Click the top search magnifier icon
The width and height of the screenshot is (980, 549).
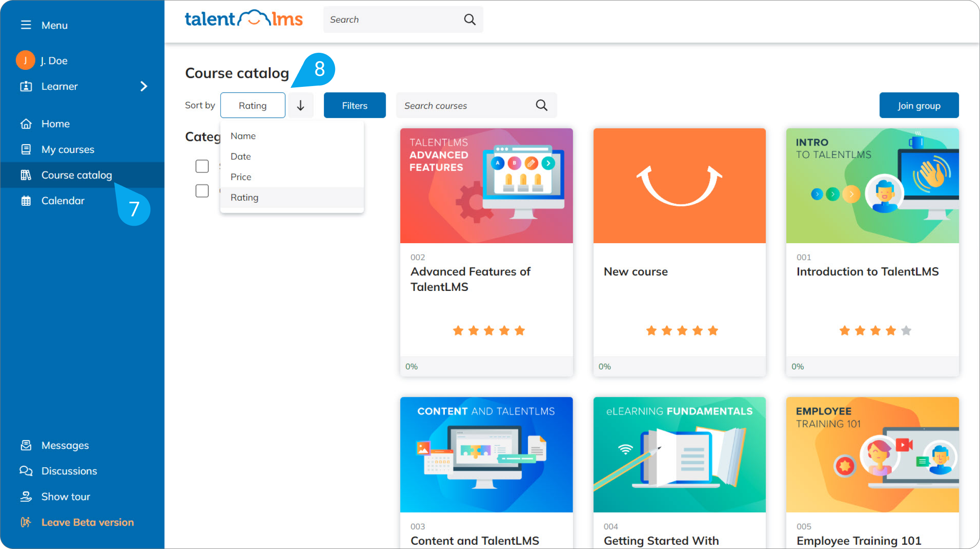tap(470, 19)
